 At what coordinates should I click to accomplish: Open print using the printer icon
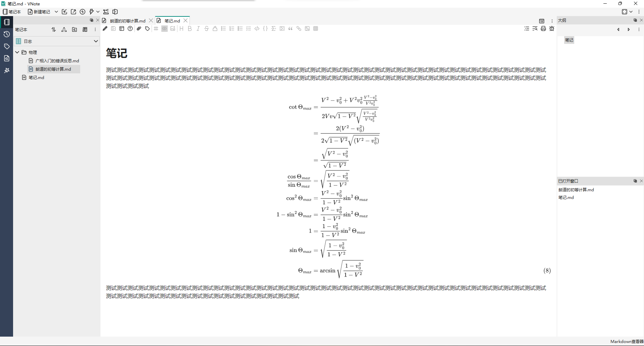[x=543, y=29]
